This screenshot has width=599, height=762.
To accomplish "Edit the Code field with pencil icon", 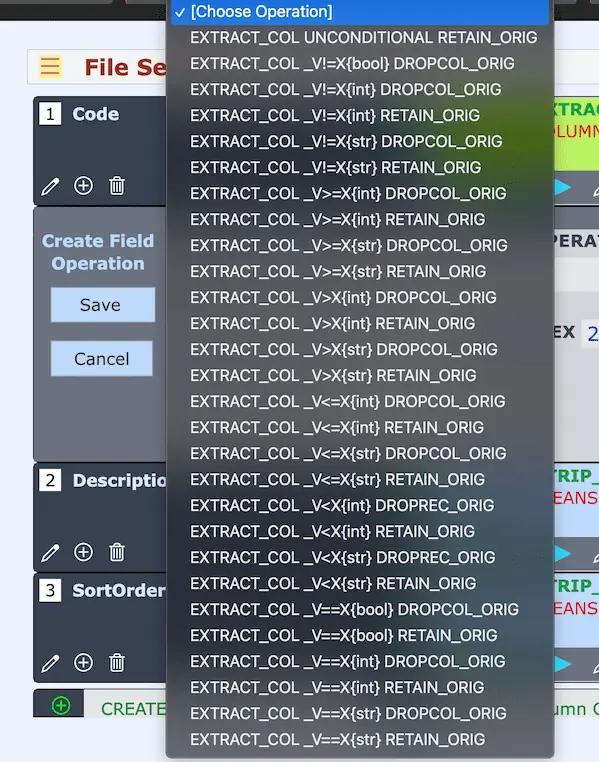I will pyautogui.click(x=50, y=186).
